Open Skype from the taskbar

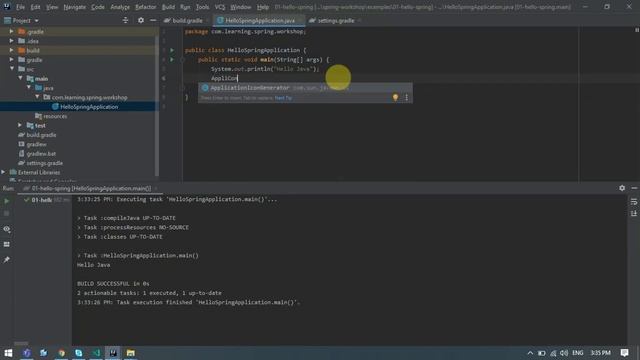[79, 353]
